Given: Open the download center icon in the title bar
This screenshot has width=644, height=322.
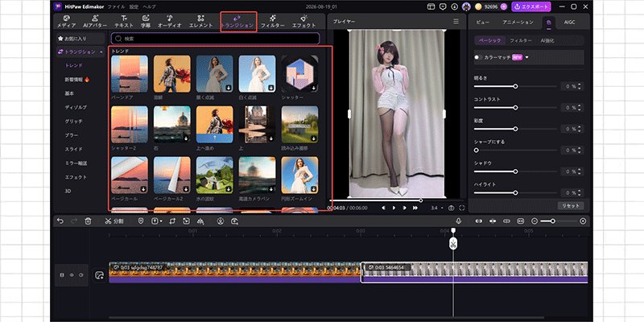Looking at the screenshot, I should pyautogui.click(x=454, y=6).
